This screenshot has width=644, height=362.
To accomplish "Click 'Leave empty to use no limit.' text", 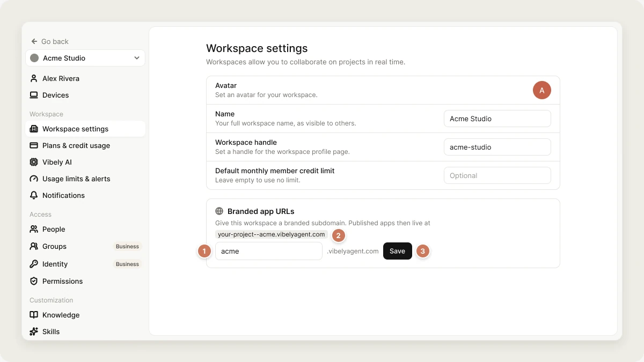I will click(258, 180).
